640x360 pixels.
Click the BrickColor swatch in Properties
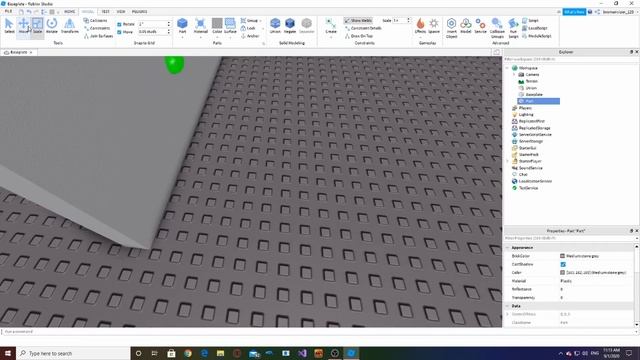[562, 256]
